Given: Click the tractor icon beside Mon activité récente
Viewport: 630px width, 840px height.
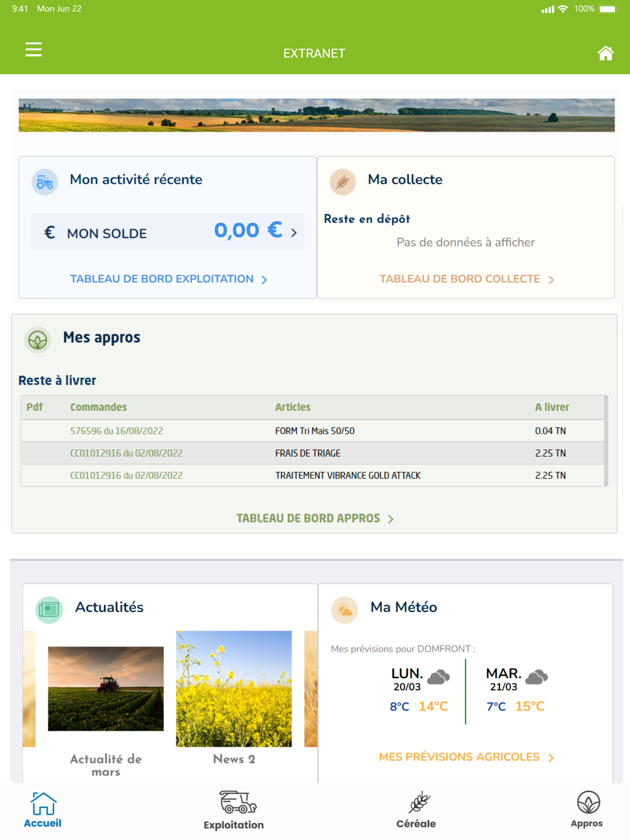Looking at the screenshot, I should point(45,182).
